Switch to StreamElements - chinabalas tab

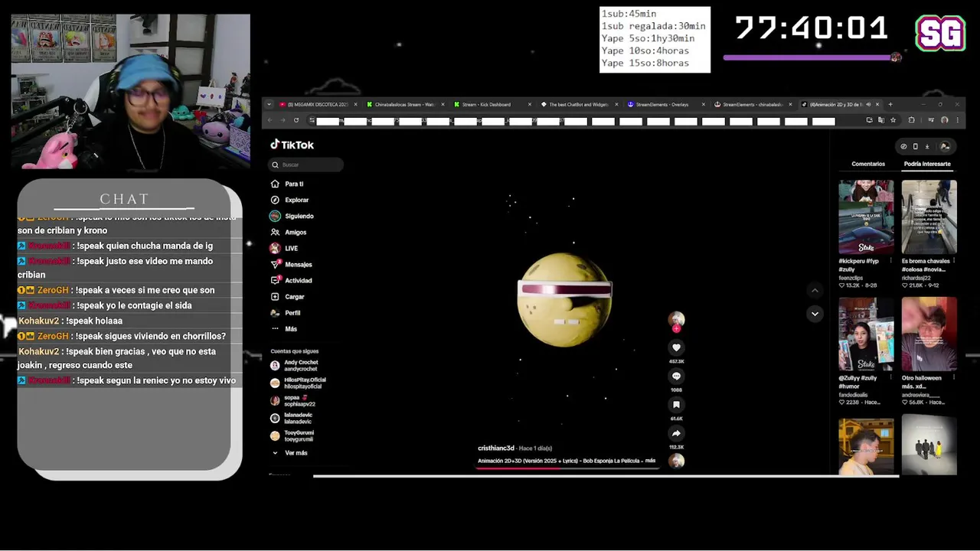point(752,104)
